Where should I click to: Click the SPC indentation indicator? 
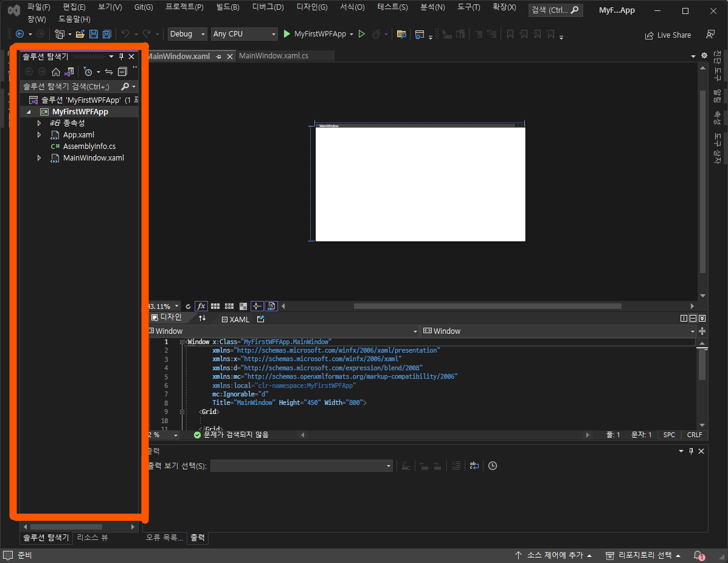pos(669,435)
